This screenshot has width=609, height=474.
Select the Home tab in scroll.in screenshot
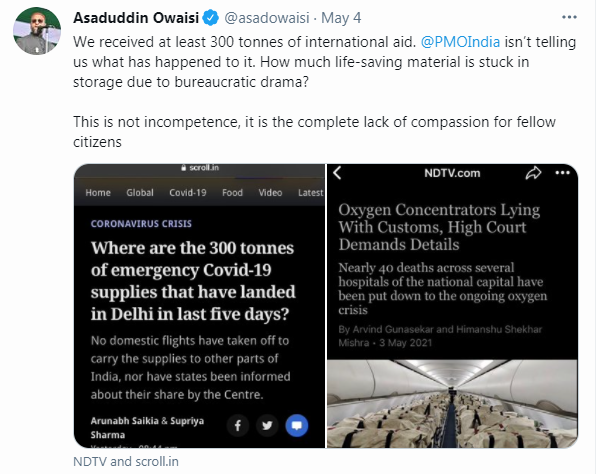(x=98, y=193)
